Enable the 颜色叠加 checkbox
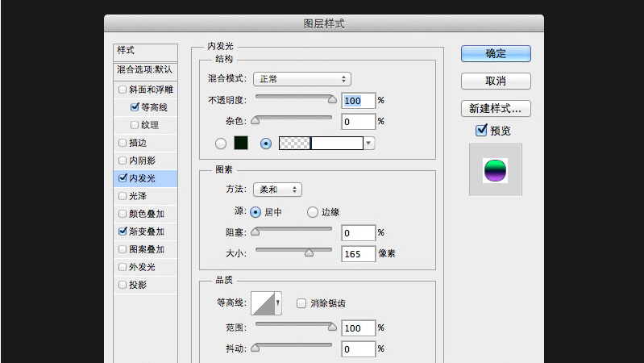644x363 pixels. pos(123,213)
